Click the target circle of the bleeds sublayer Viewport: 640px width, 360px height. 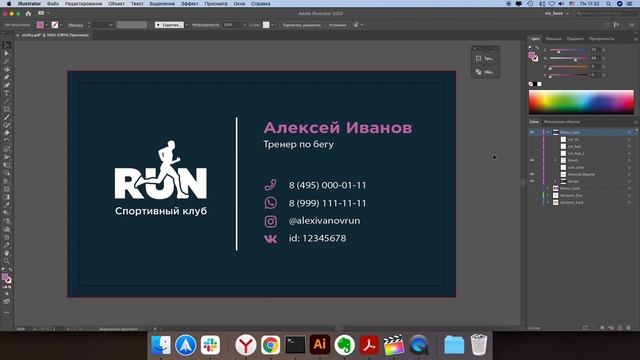[629, 160]
